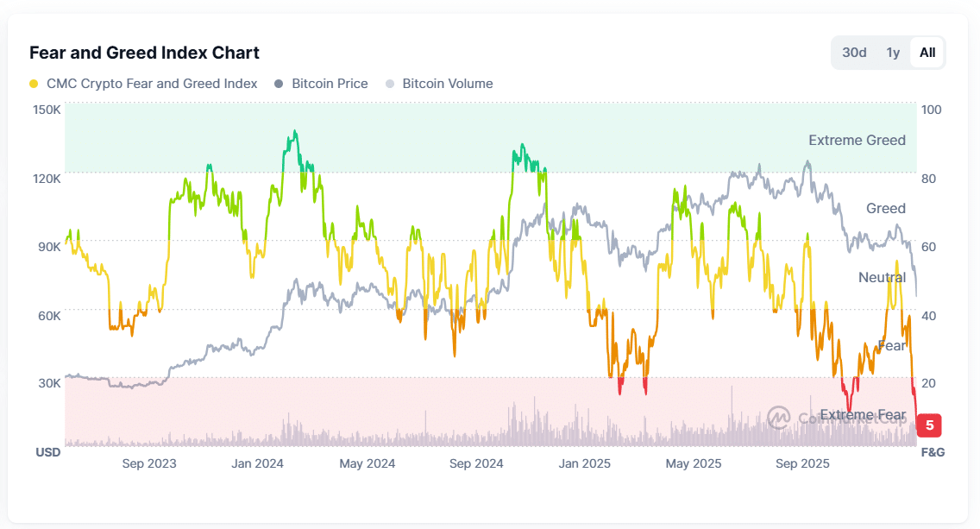The width and height of the screenshot is (980, 529).
Task: Click the F&G right axis label
Action: point(933,452)
